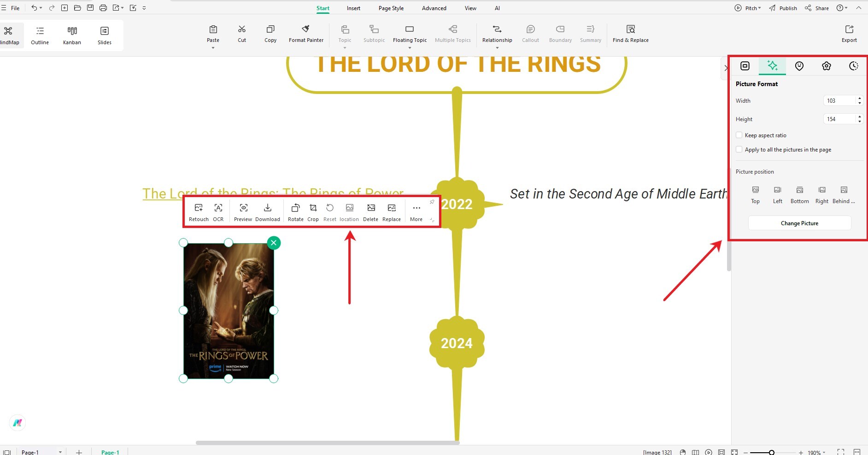Set picture position to Top
This screenshot has width=868, height=455.
[x=756, y=195]
